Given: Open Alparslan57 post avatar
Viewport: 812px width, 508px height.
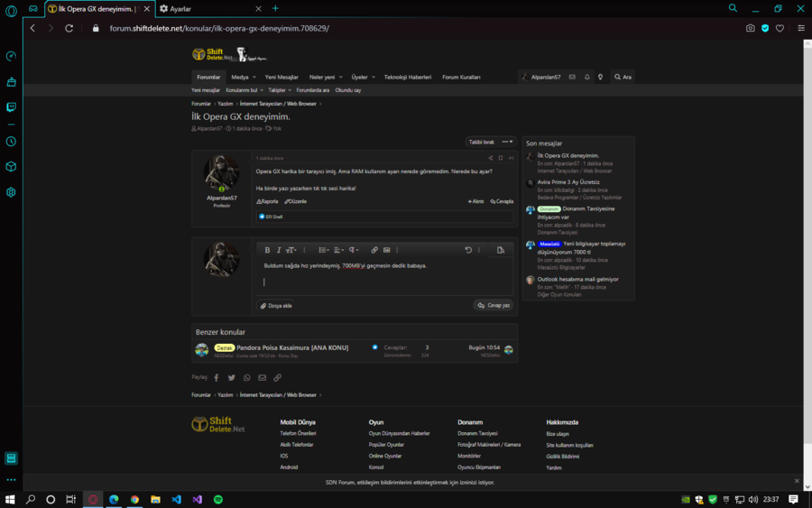Looking at the screenshot, I should point(222,172).
